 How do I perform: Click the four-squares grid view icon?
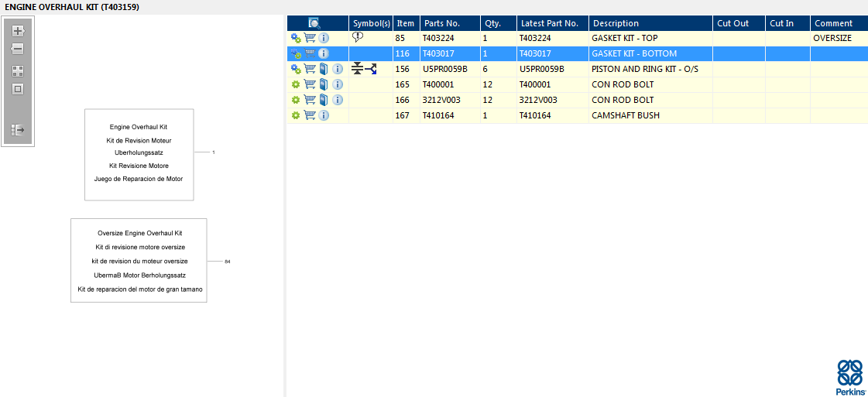18,70
